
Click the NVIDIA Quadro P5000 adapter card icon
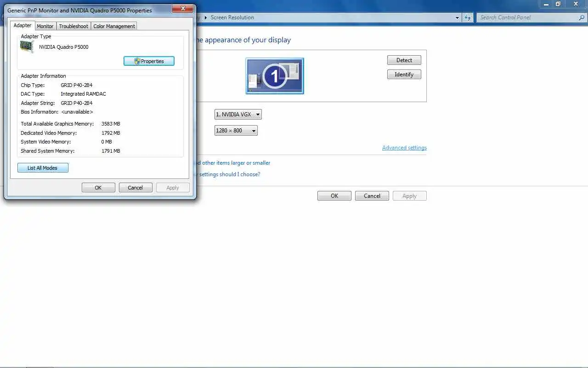27,47
